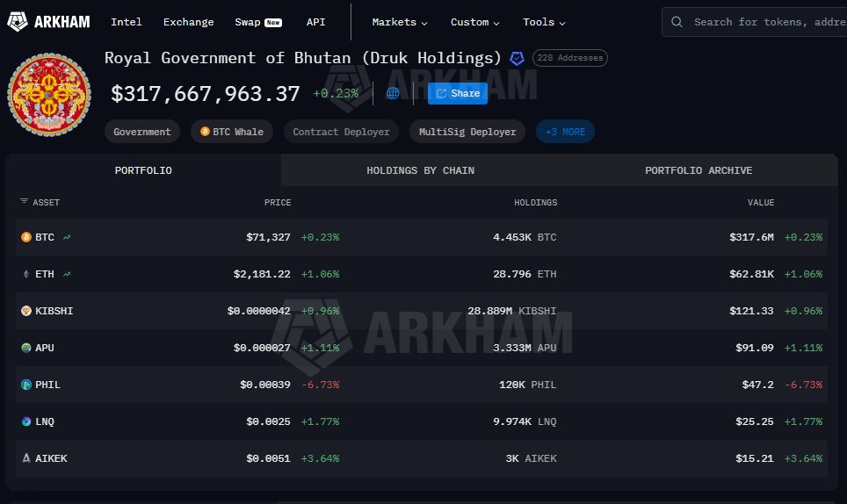Open the 228 Addresses list
Image resolution: width=847 pixels, height=504 pixels.
[x=569, y=58]
